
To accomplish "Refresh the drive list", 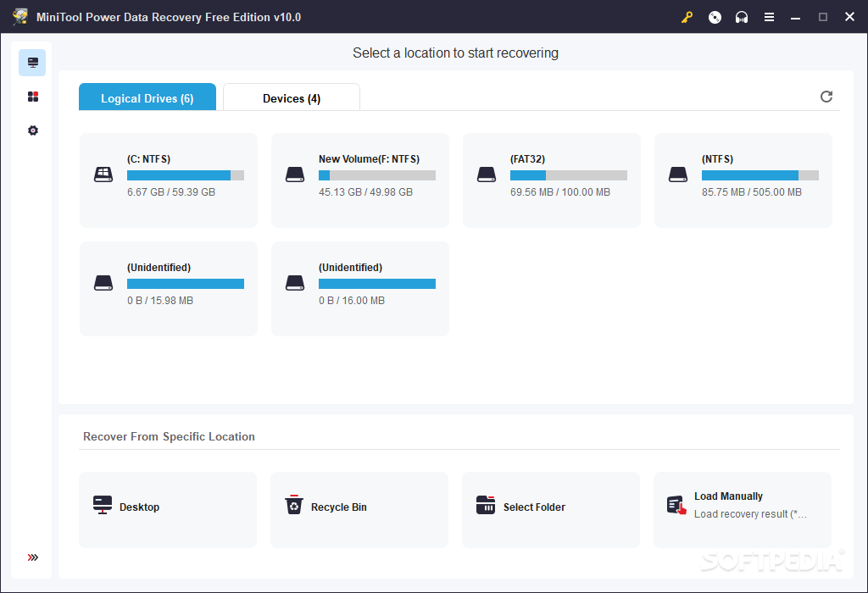I will (x=826, y=97).
